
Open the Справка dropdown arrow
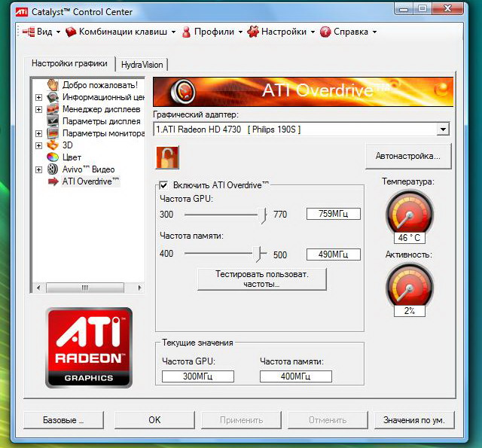[374, 32]
